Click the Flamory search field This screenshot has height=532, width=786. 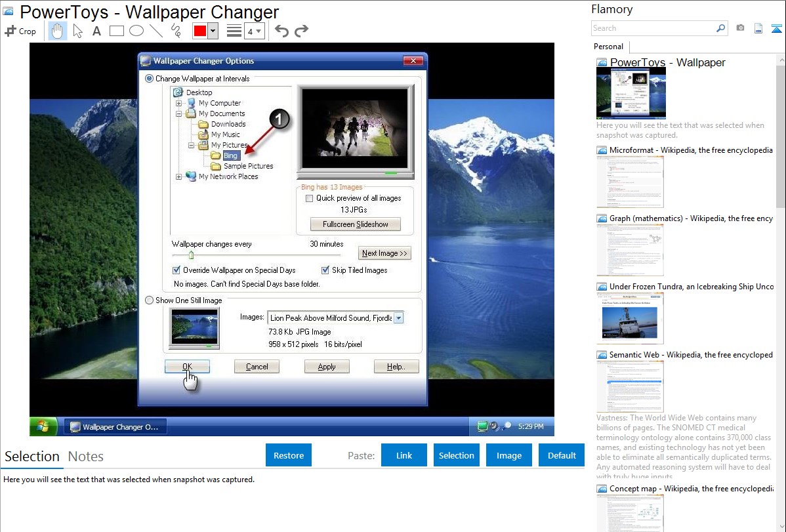coord(653,28)
